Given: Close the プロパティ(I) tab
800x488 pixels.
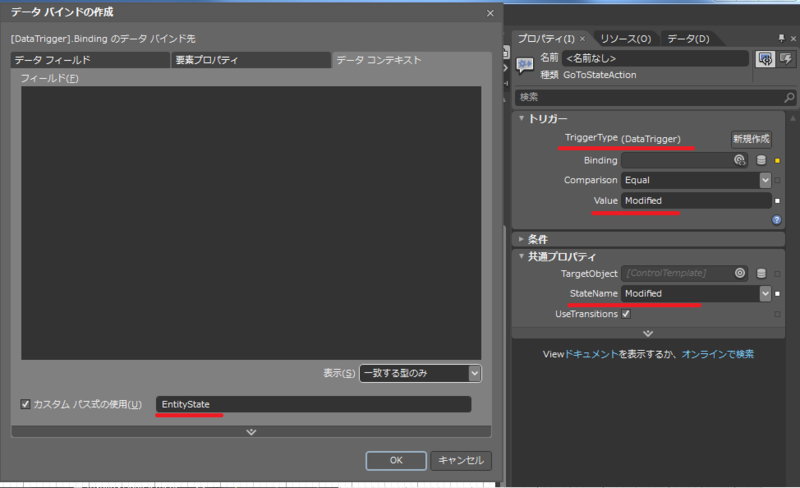Looking at the screenshot, I should (582, 38).
